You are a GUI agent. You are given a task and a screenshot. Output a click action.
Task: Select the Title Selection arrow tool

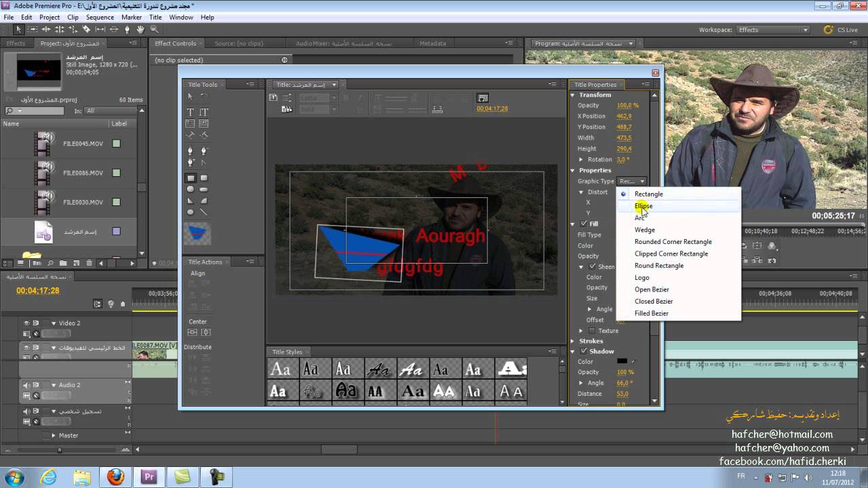pyautogui.click(x=190, y=97)
